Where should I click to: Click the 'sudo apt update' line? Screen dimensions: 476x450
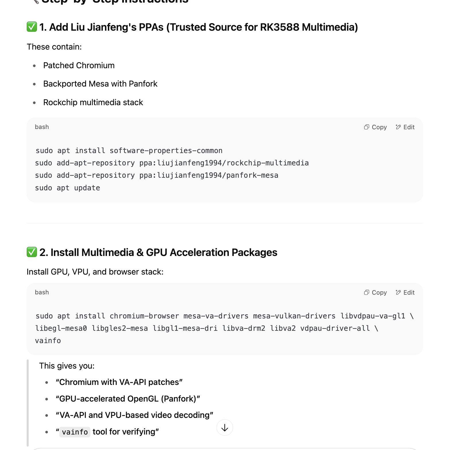[x=67, y=188]
